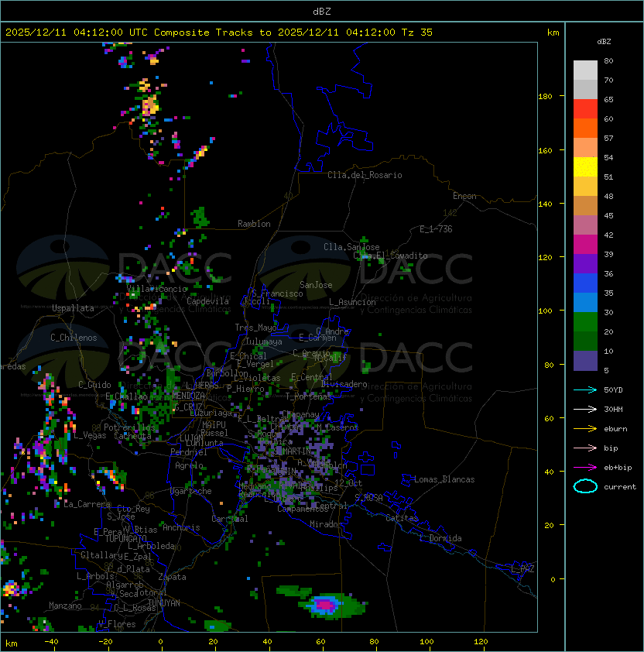Click the Clla.del_Rosario label
This screenshot has height=652, width=644.
365,175
